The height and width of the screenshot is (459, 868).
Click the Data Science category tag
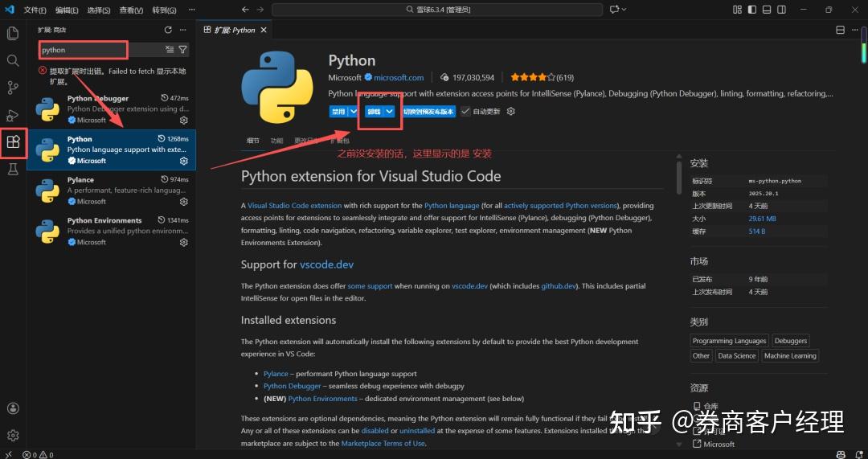tap(736, 356)
